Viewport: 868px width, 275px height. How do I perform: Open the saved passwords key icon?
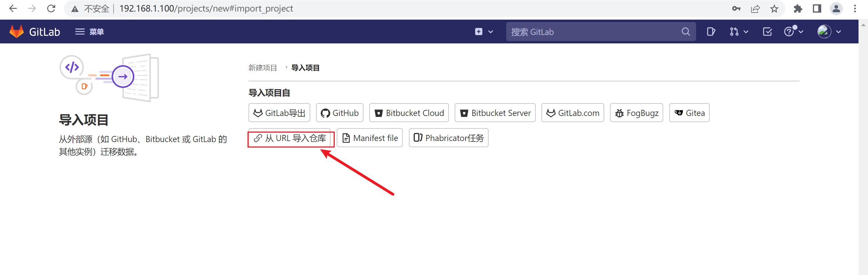pos(736,9)
